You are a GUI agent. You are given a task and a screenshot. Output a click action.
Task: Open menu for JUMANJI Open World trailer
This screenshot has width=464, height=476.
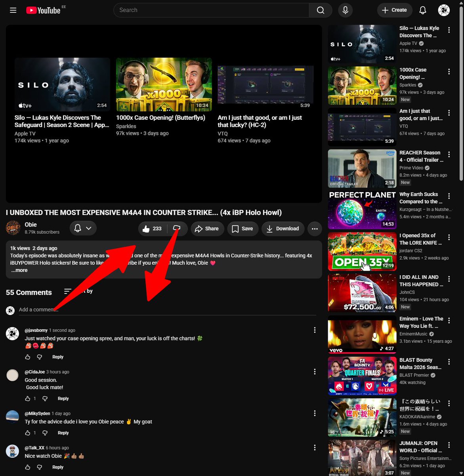[449, 445]
